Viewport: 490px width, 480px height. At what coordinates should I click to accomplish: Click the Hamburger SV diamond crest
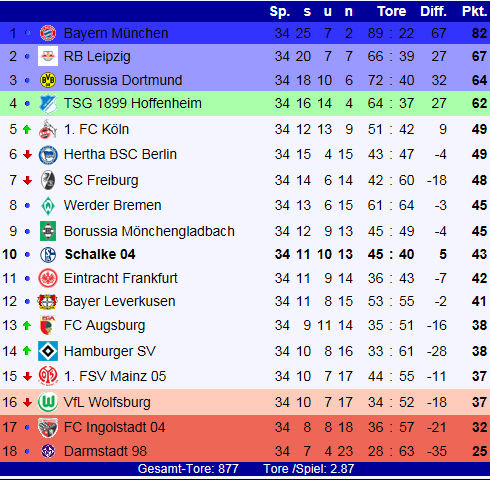click(48, 351)
